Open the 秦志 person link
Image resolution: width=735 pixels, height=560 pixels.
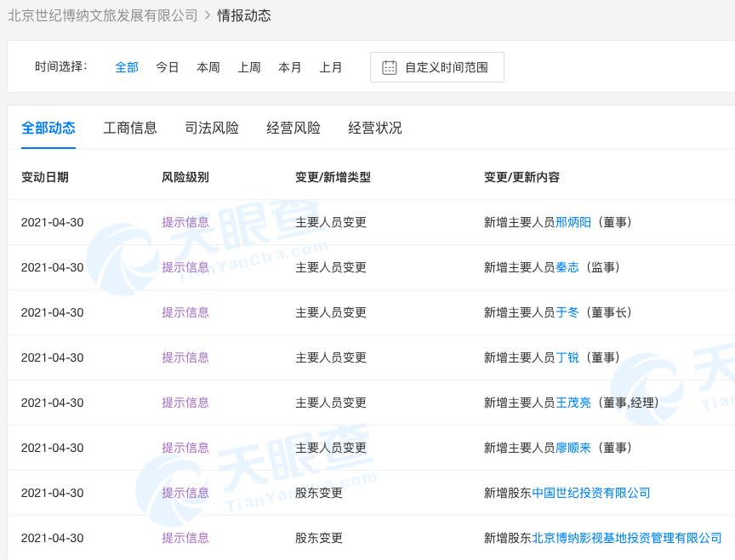tap(567, 267)
